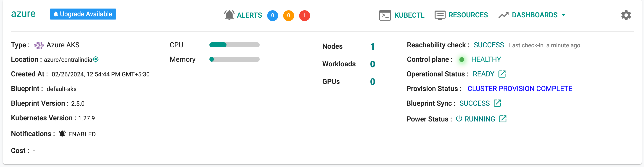Click the RUNNING power status text
Screen dimensions: 644x167
[x=480, y=119]
